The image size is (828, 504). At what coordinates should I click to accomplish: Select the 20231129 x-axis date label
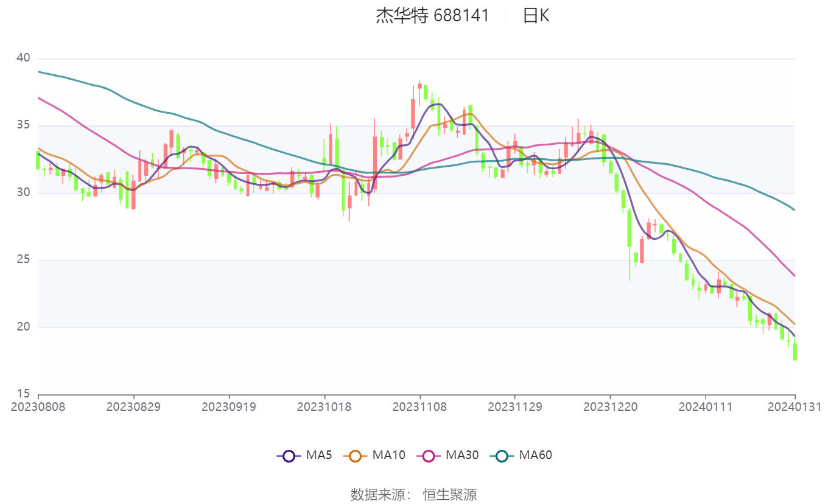coord(514,407)
